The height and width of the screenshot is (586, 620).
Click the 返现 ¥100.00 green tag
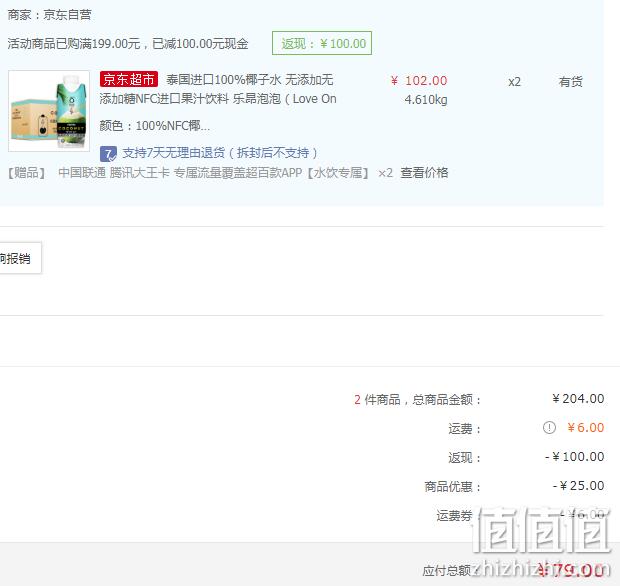tap(322, 43)
